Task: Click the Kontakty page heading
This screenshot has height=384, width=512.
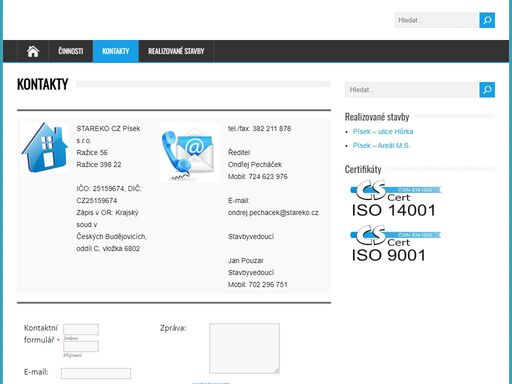Action: 43,84
